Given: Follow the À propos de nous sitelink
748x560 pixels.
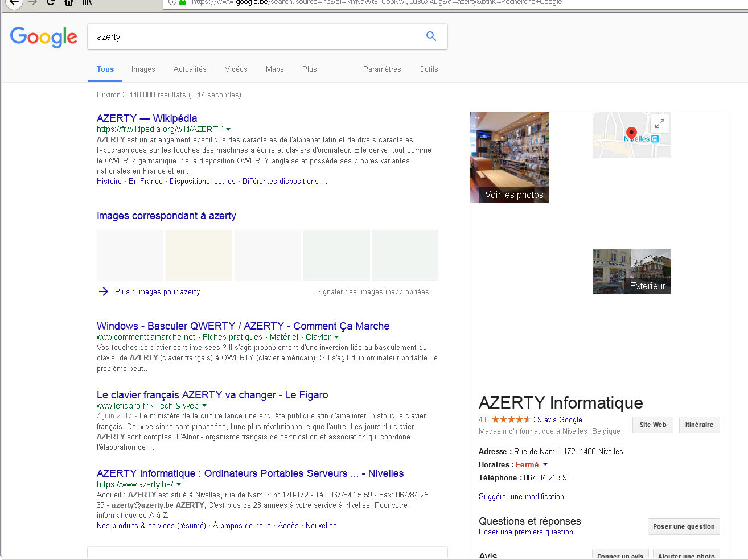Looking at the screenshot, I should (x=242, y=526).
